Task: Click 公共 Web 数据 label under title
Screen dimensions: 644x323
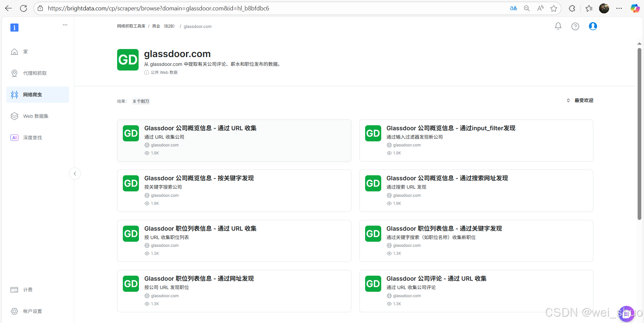Action: pyautogui.click(x=164, y=73)
